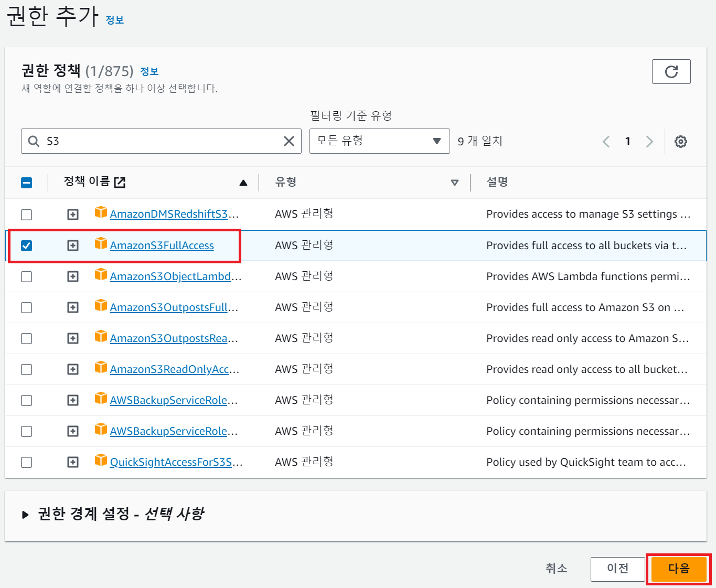This screenshot has height=588, width=716.
Task: Go to previous page of results
Action: tap(606, 142)
